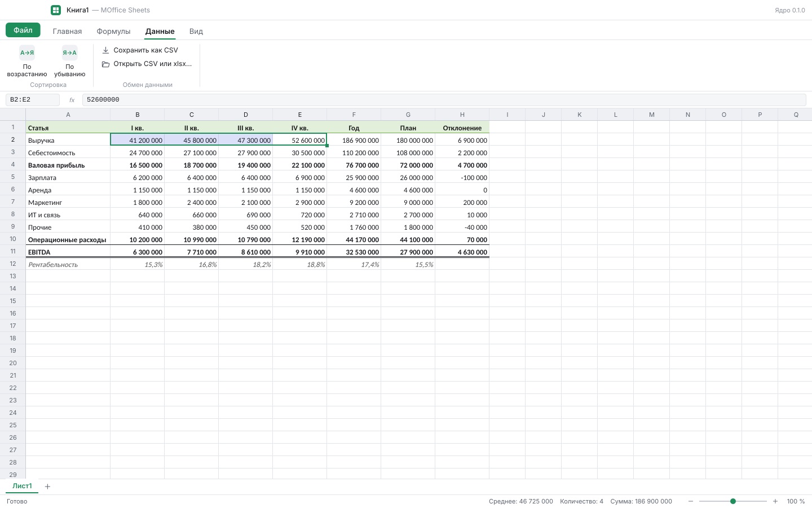Screen dimensions: 812x508
Task: Click the Отклонение header cell
Action: point(462,128)
